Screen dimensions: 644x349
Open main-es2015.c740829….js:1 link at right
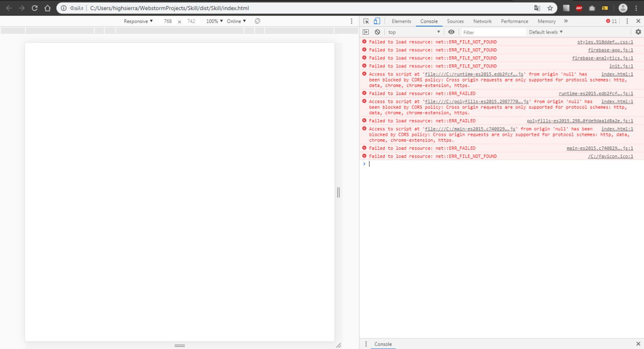click(600, 148)
